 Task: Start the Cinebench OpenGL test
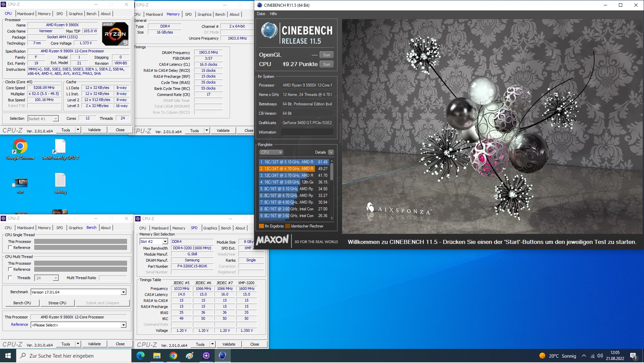(x=326, y=55)
